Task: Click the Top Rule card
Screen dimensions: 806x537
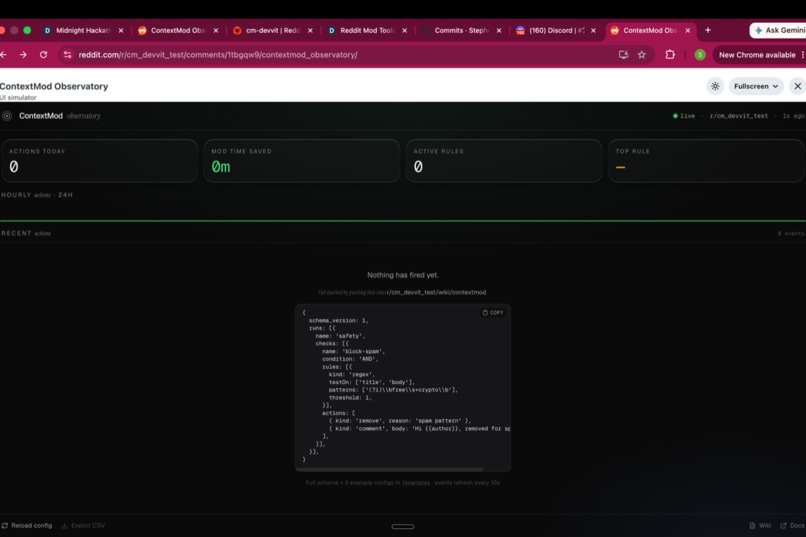Action: 706,161
